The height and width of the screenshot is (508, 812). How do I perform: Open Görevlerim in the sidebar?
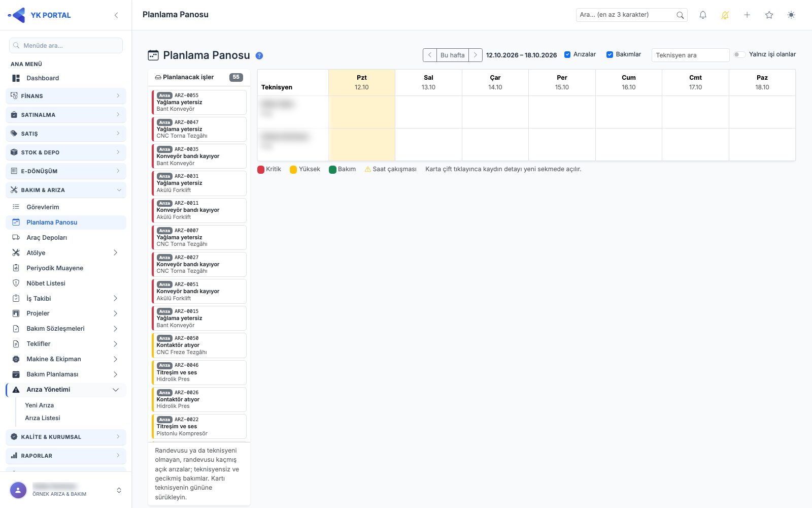pos(66,207)
